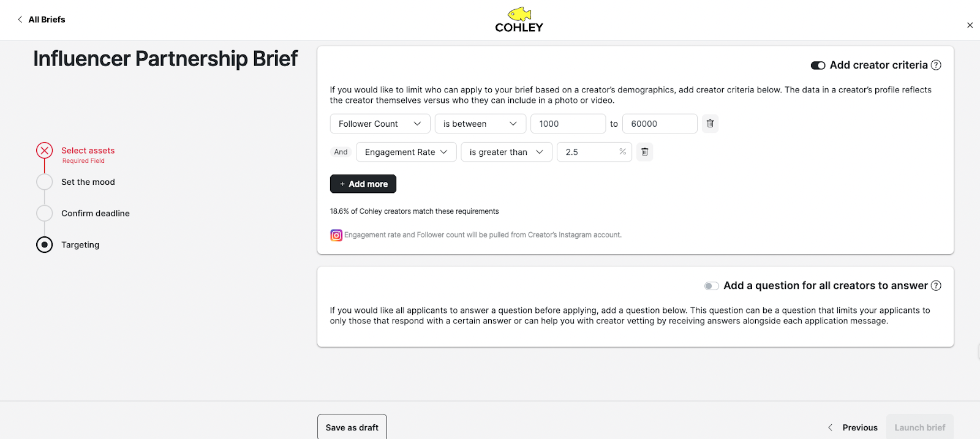Delete the Follower Count criteria row

tap(710, 124)
